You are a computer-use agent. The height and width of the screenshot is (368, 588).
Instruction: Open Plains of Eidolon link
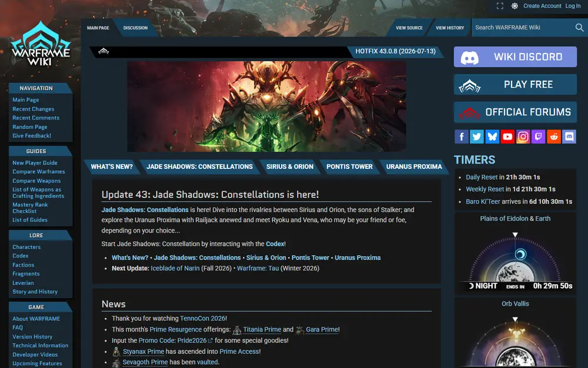[504, 218]
